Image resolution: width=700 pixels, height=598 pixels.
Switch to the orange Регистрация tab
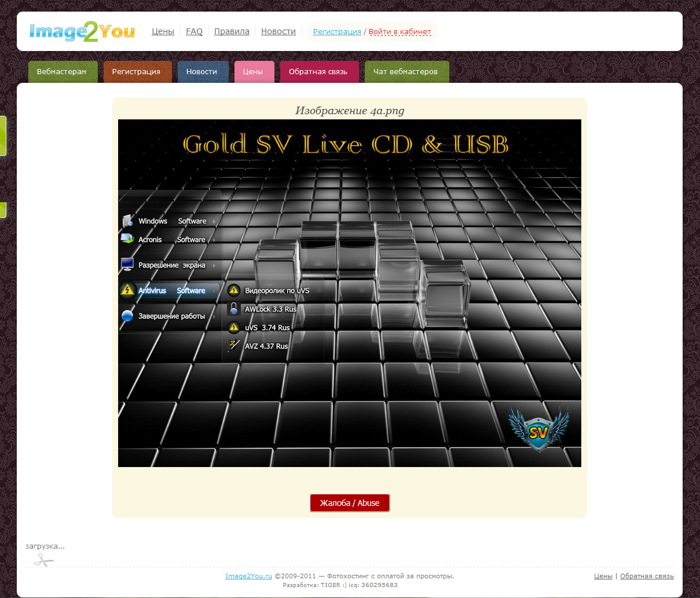[137, 72]
